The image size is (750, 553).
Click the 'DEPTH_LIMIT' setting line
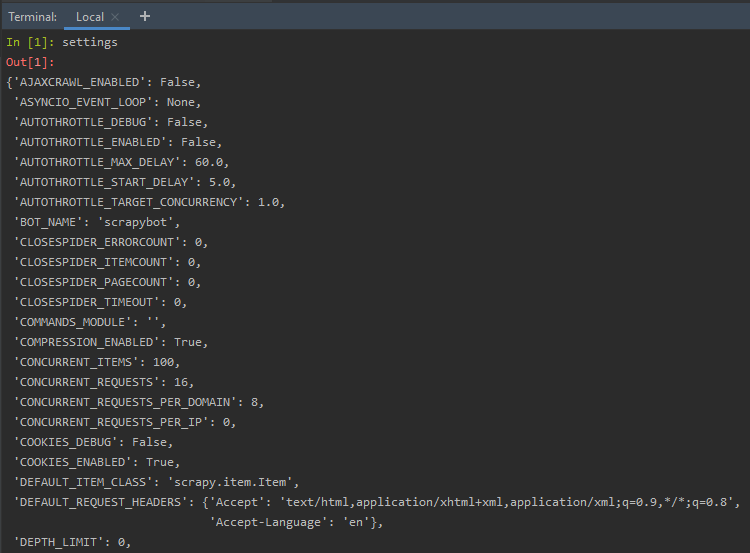tap(72, 542)
